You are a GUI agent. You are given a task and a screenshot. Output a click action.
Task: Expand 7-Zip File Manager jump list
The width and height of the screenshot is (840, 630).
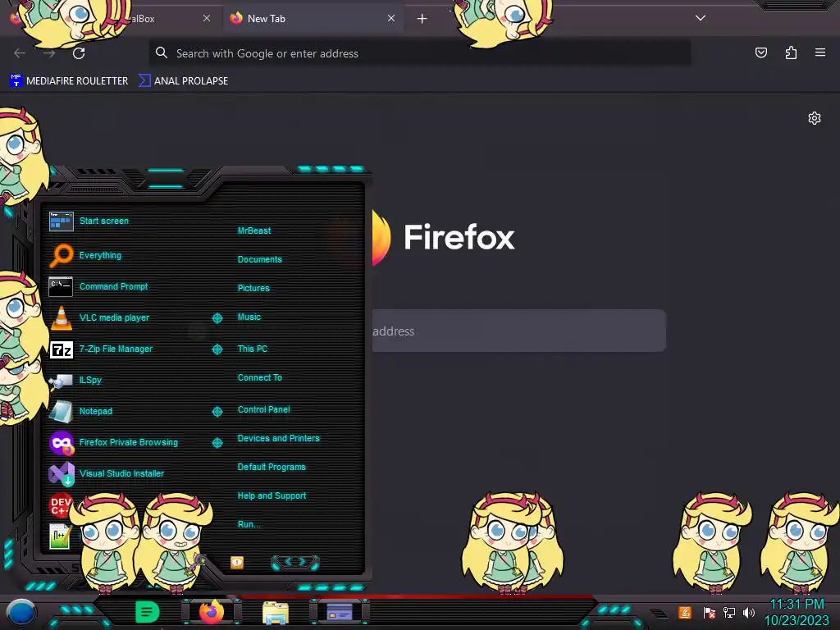point(217,349)
